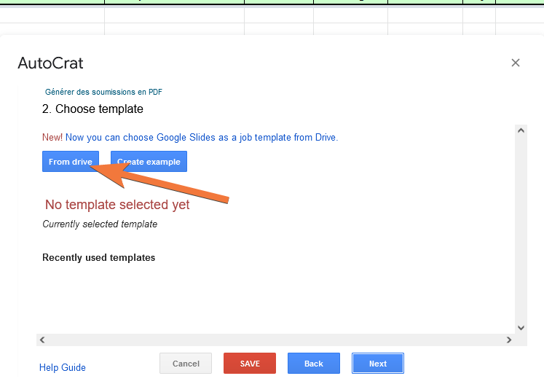Image resolution: width=544 pixels, height=392 pixels.
Task: Click the 'Currently selected template' label
Action: click(100, 224)
